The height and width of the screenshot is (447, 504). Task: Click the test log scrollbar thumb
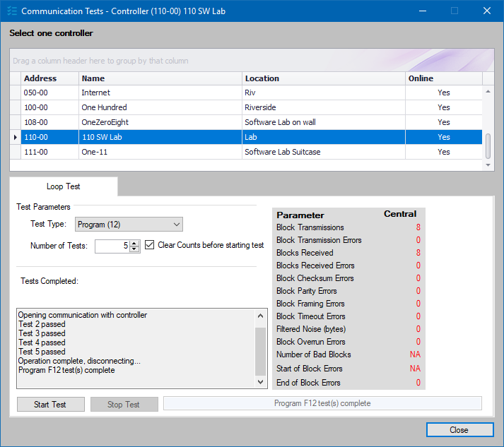click(260, 351)
